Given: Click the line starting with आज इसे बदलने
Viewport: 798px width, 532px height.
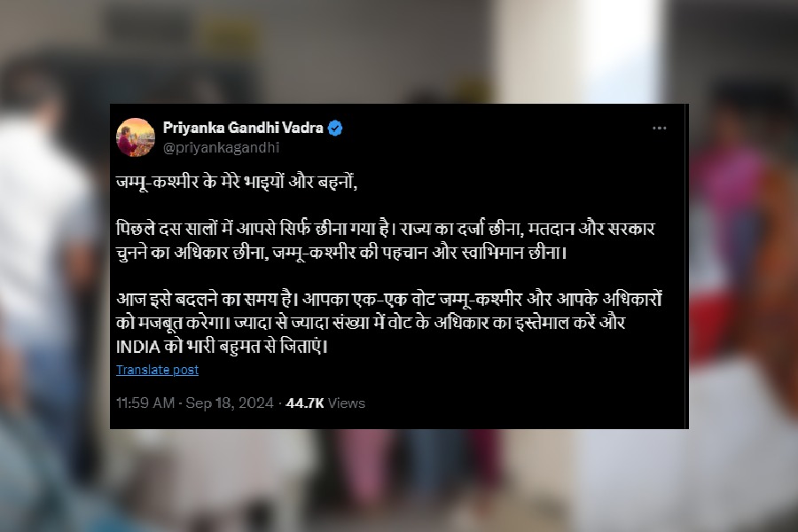Looking at the screenshot, I should (389, 299).
